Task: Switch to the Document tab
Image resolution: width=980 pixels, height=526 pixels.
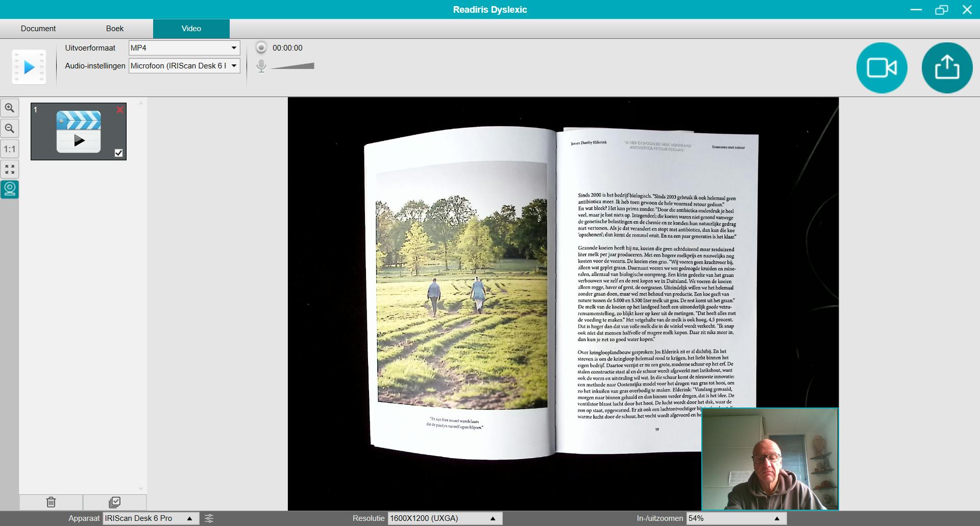Action: coord(38,29)
